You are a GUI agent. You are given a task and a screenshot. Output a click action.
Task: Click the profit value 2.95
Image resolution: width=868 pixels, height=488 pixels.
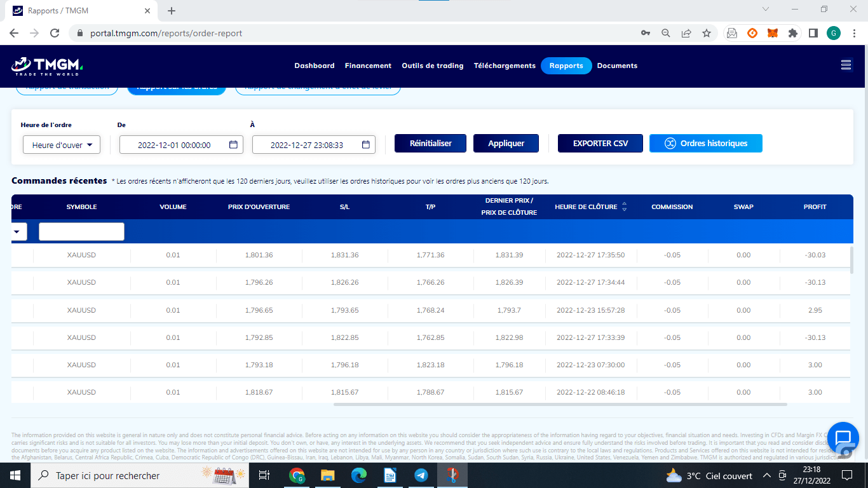point(815,311)
